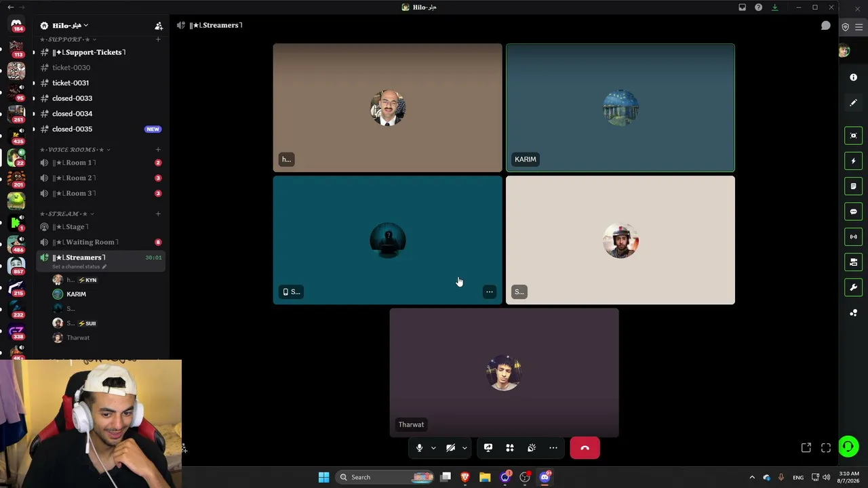Pop out the call window

coord(806,448)
